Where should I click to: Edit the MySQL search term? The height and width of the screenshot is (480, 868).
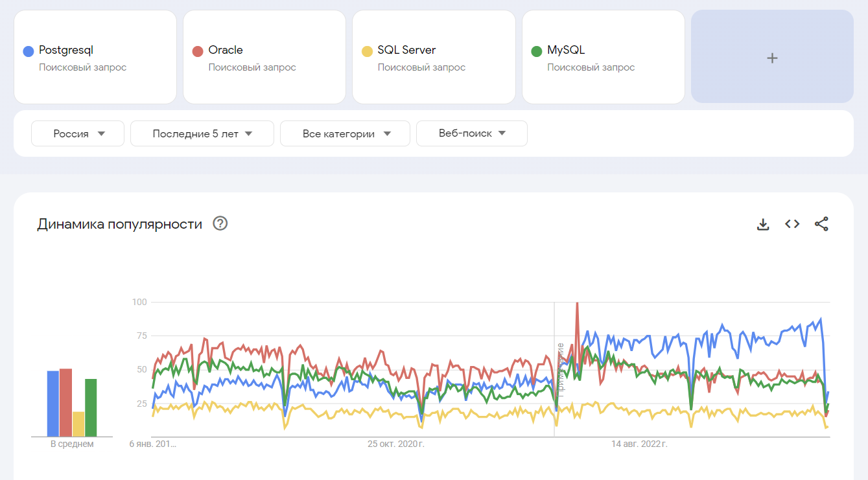tap(566, 51)
